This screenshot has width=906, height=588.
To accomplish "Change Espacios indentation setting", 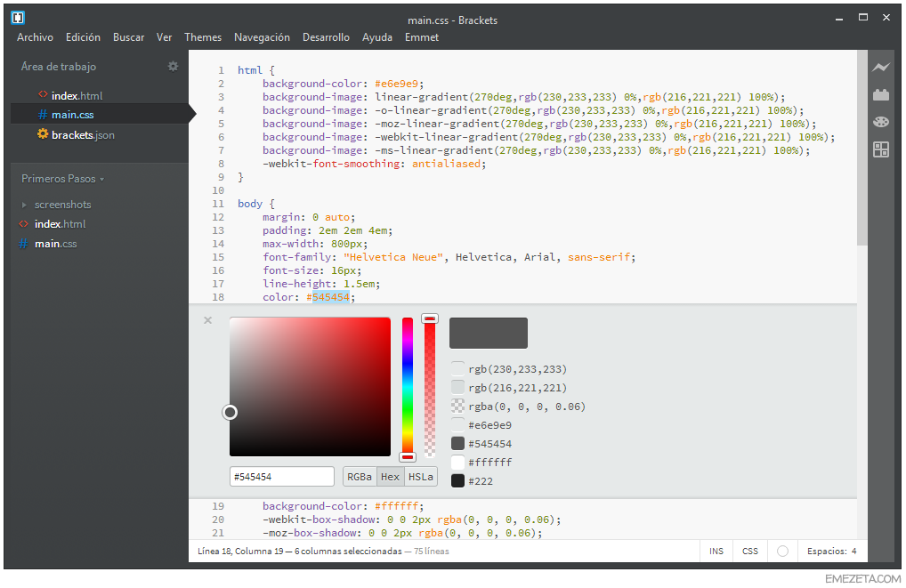I will 832,551.
